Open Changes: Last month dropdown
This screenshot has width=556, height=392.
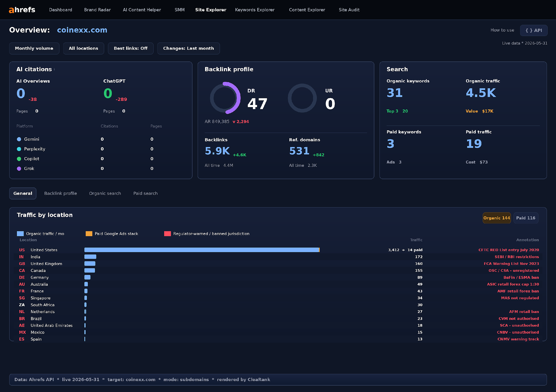[x=188, y=48]
